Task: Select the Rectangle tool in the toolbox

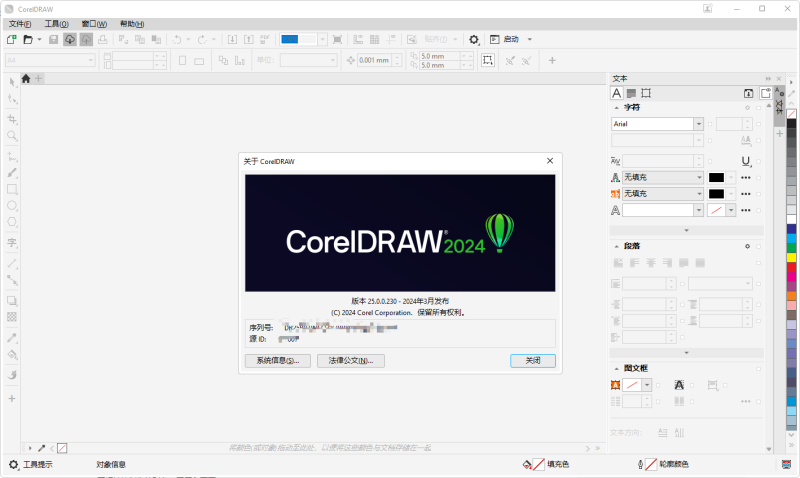Action: pos(12,189)
